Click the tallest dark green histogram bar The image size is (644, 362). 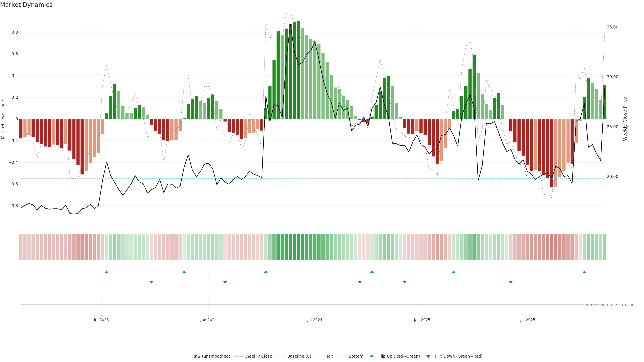299,70
